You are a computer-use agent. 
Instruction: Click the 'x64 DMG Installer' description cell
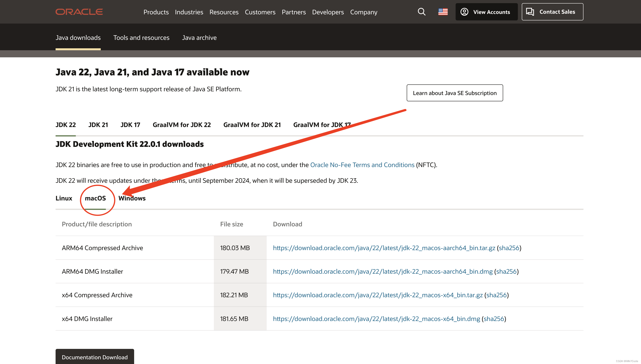pyautogui.click(x=135, y=319)
